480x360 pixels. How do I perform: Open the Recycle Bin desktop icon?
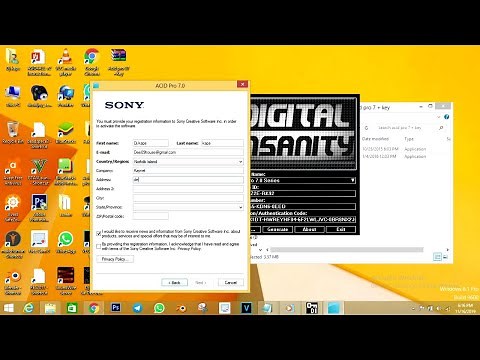pos(13,132)
